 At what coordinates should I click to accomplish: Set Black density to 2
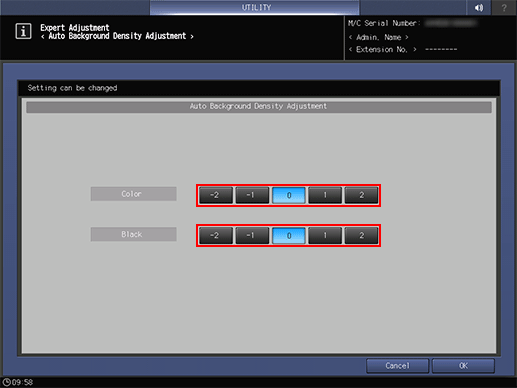(361, 236)
